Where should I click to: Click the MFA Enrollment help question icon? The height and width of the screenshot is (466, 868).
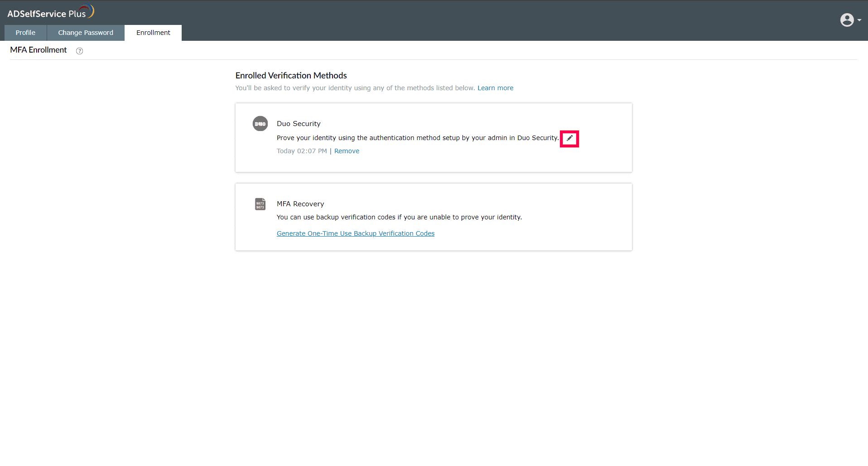coord(80,51)
